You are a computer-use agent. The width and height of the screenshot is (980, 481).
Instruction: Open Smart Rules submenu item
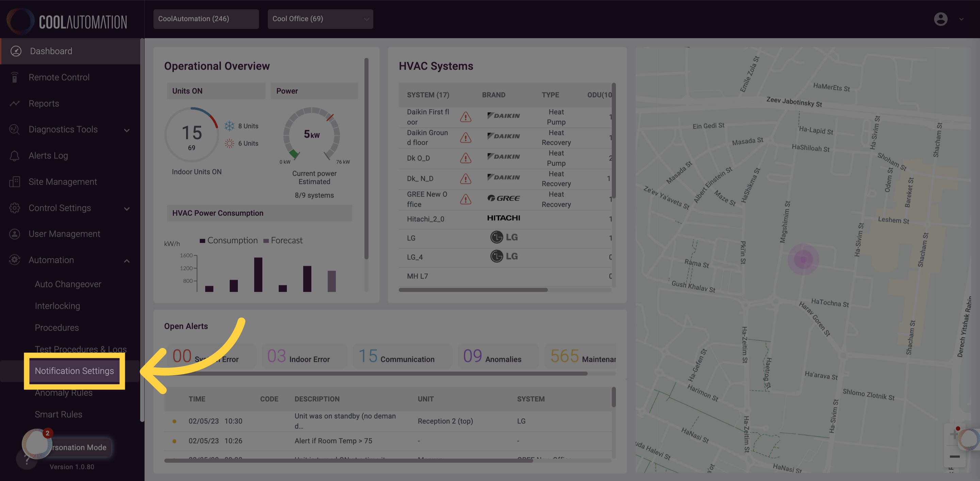[x=58, y=414]
